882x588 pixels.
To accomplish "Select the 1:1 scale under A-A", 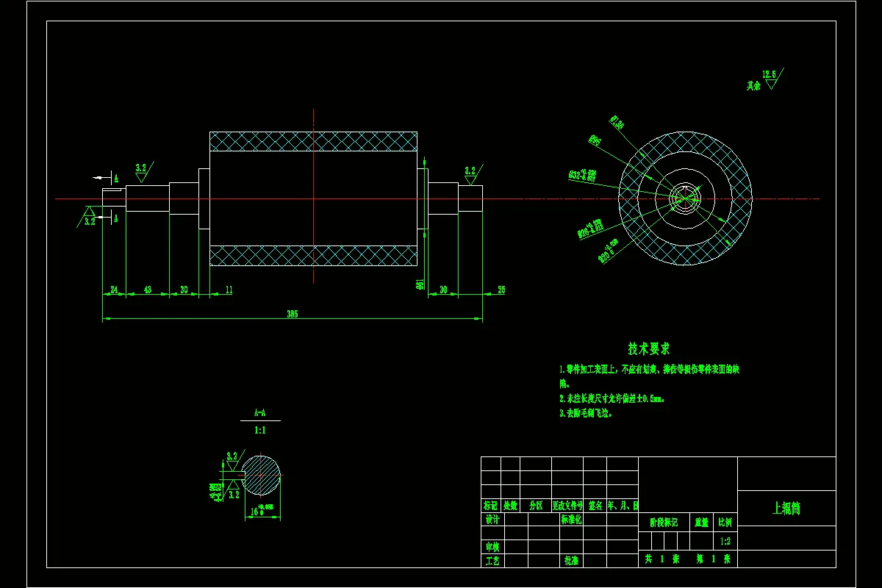I will click(260, 430).
